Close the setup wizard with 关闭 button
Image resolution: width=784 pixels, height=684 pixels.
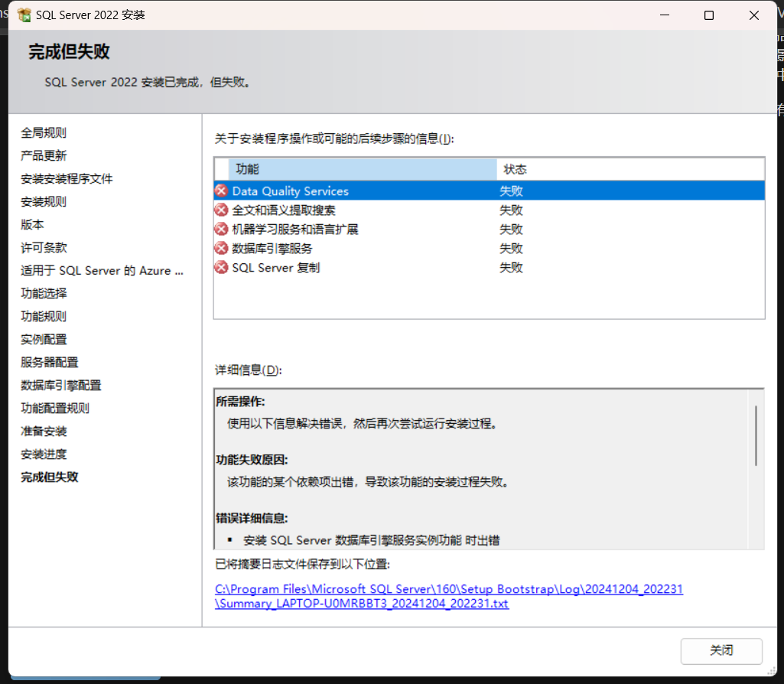[x=721, y=650]
